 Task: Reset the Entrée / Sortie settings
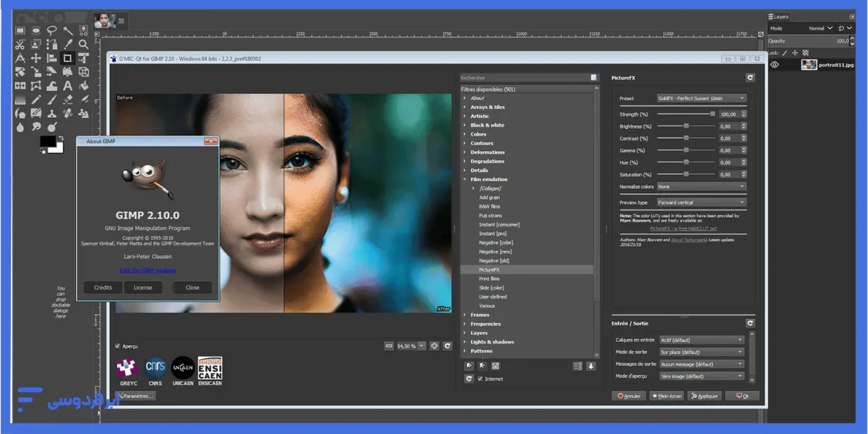pyautogui.click(x=750, y=323)
